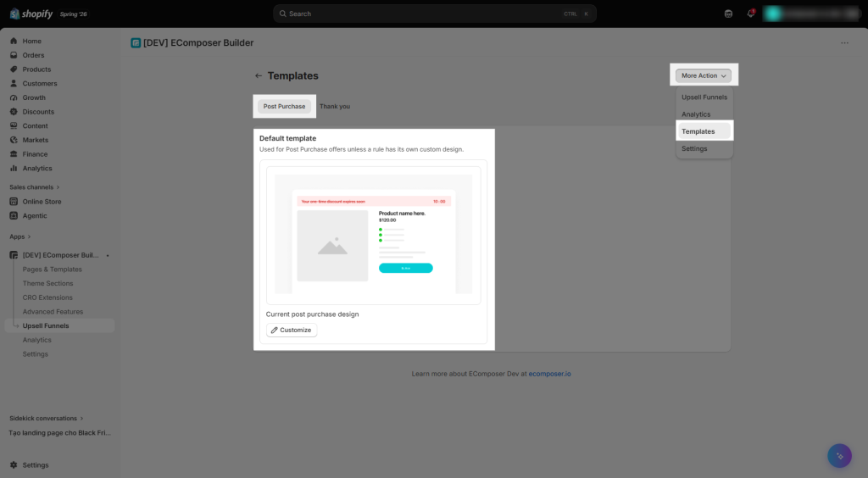Viewport: 868px width, 478px height.
Task: Click the EComposer icon beside page title
Action: click(136, 43)
